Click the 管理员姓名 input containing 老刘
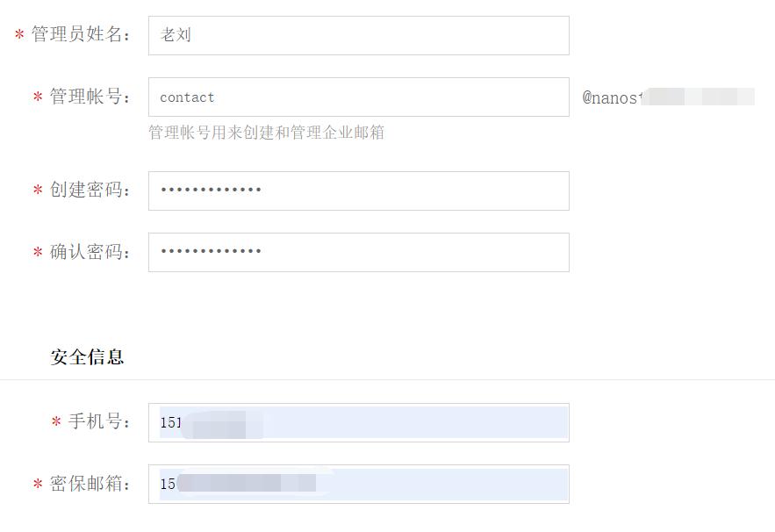This screenshot has height=532, width=775. coord(358,35)
